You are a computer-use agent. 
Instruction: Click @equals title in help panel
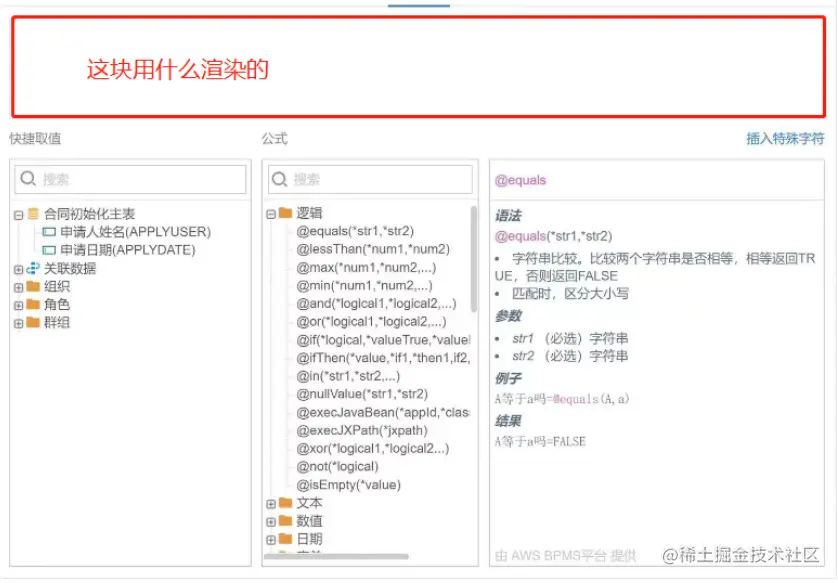(x=521, y=180)
